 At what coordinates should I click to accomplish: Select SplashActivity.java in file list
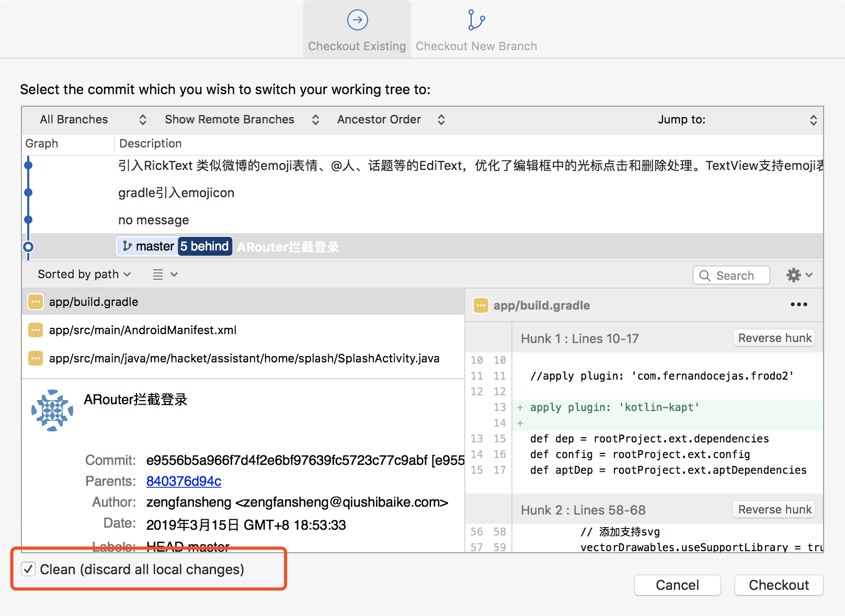pos(243,358)
